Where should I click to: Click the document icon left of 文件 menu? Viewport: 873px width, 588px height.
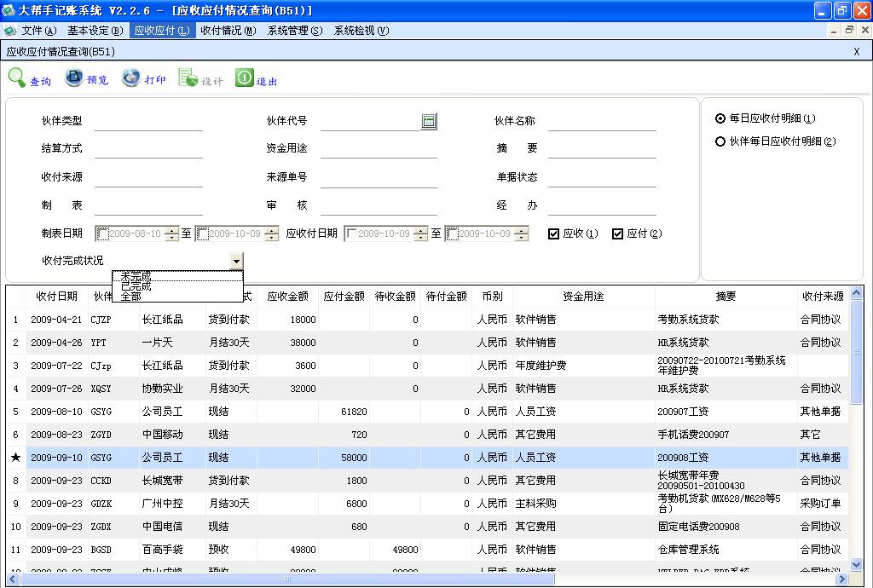tap(9, 31)
